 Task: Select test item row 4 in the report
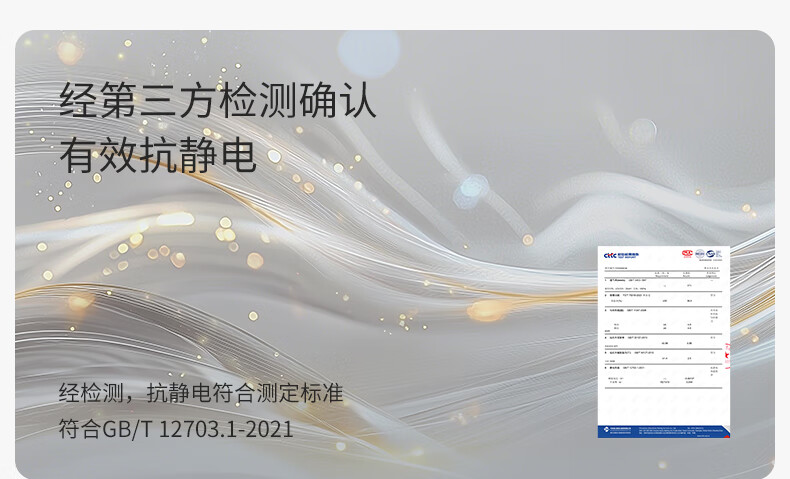664,338
